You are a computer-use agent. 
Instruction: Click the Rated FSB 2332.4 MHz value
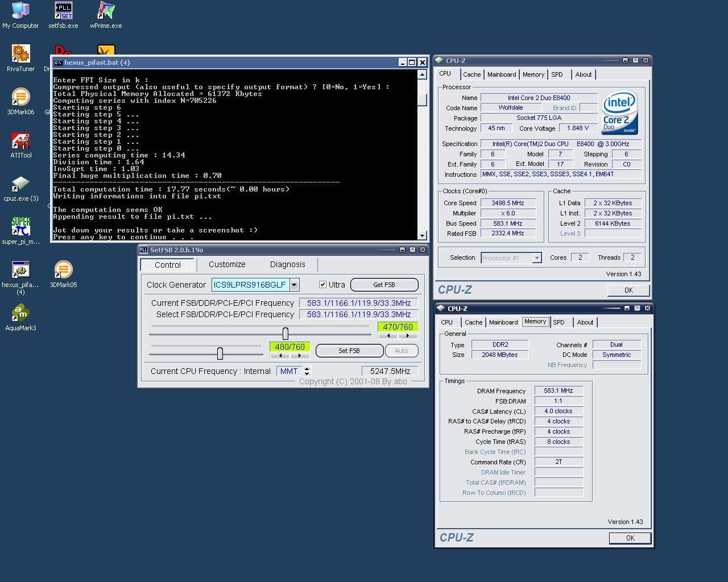click(508, 234)
